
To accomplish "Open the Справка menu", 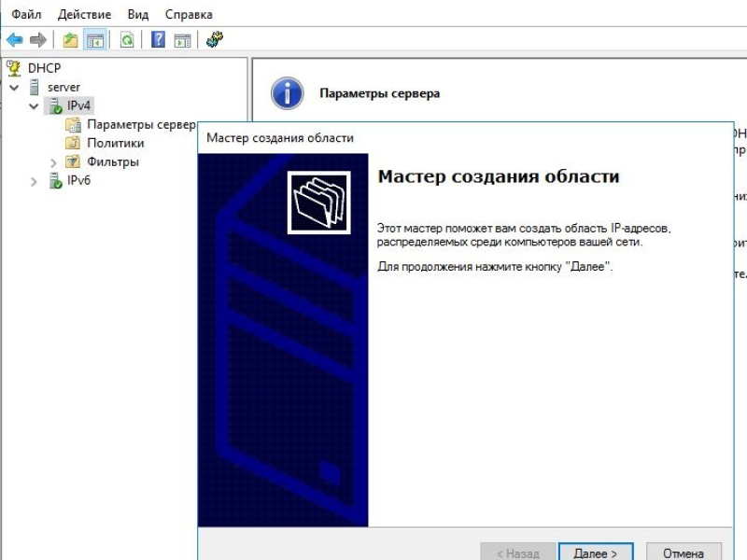I will (x=189, y=14).
